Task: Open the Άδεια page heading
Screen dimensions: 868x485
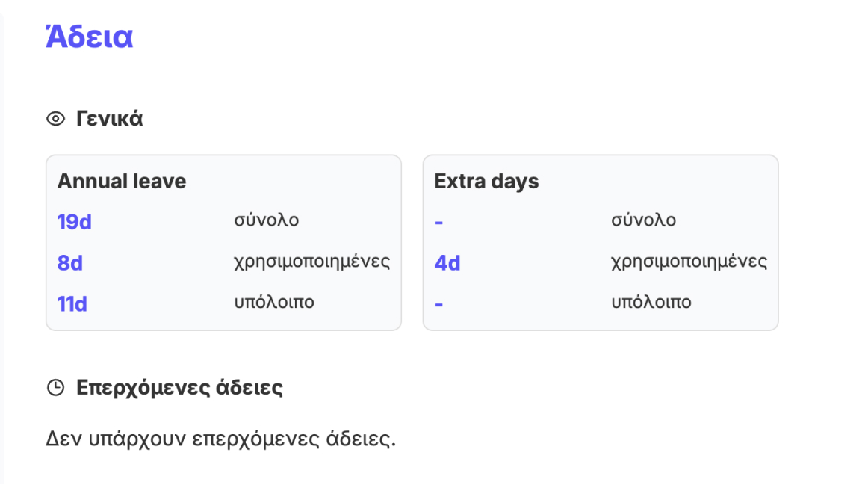Action: pyautogui.click(x=89, y=36)
